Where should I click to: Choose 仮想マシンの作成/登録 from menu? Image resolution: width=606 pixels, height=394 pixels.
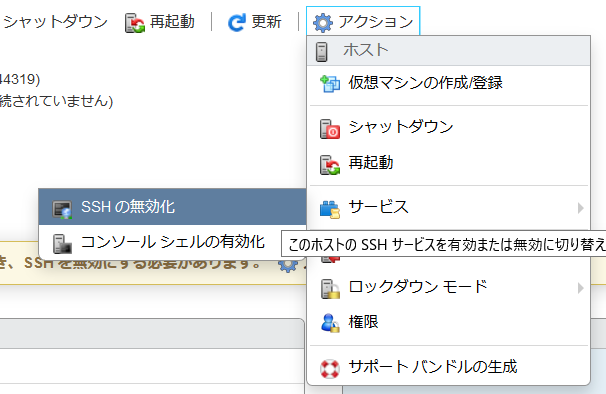coord(448,83)
